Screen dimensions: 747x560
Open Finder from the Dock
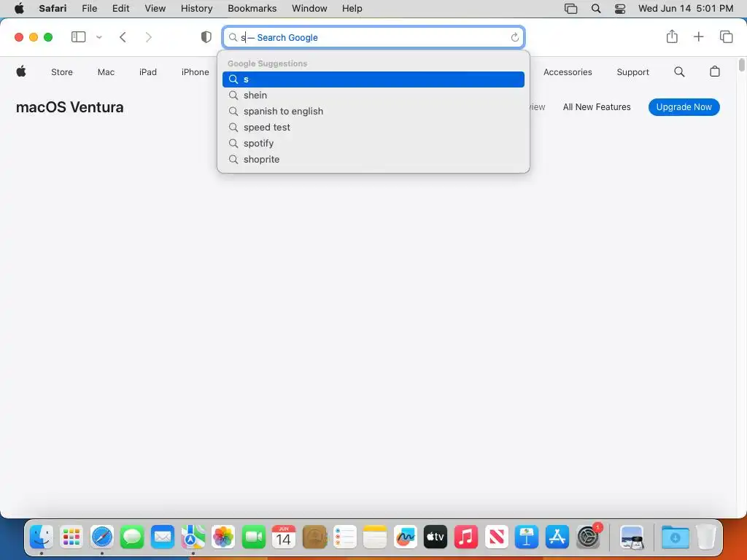[x=42, y=537]
